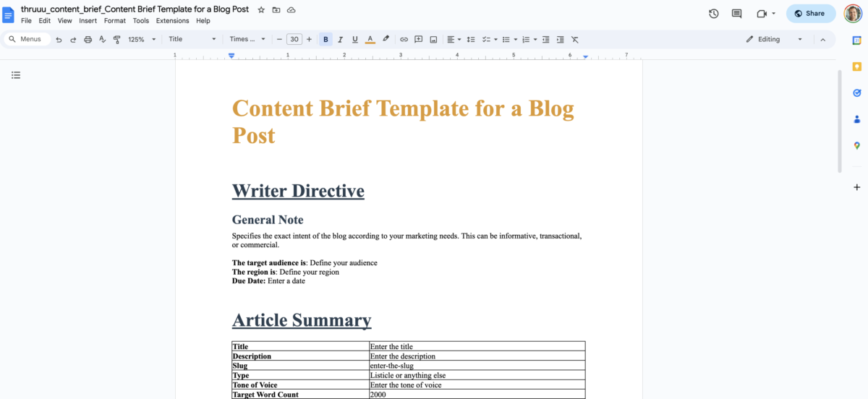
Task: Redo the last action
Action: click(x=73, y=39)
